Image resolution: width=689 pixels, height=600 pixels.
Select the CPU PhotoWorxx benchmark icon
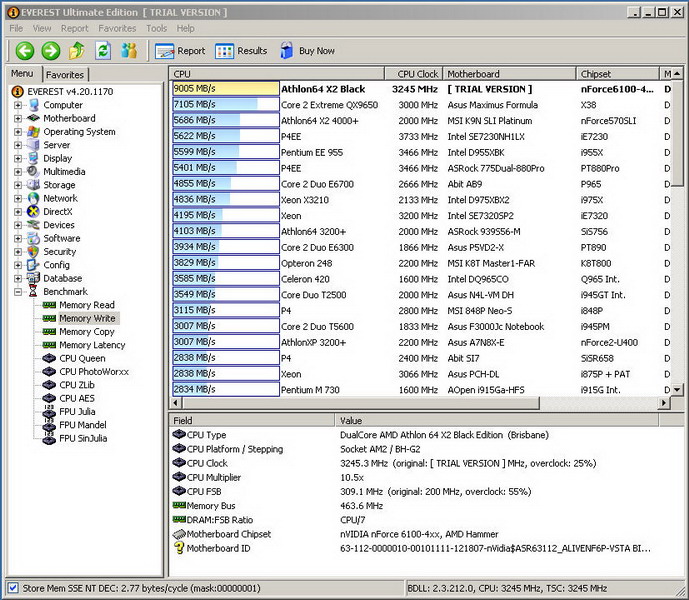click(49, 371)
